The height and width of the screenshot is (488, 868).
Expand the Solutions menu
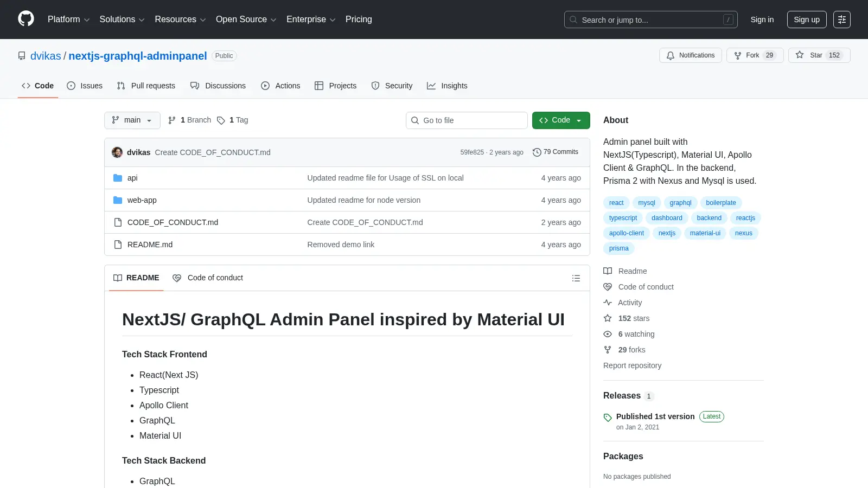pos(122,20)
